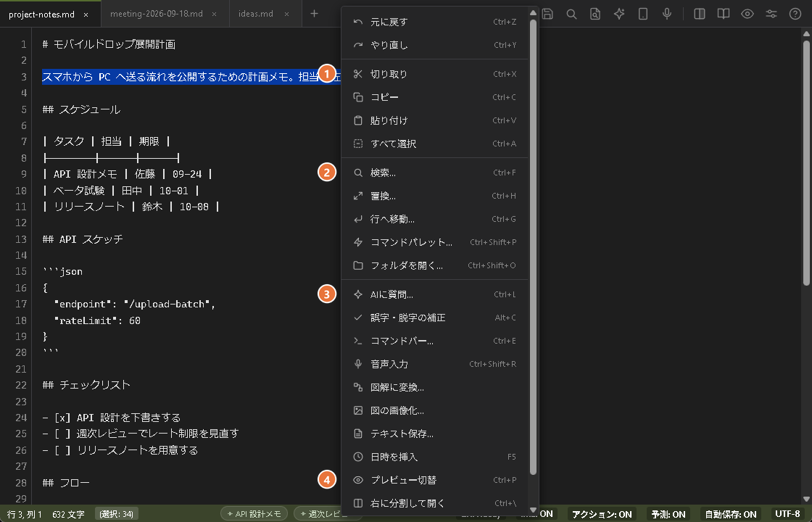Screen dimensions: 812x522
Task: Open コマンドバー... menu entry
Action: [x=434, y=341]
